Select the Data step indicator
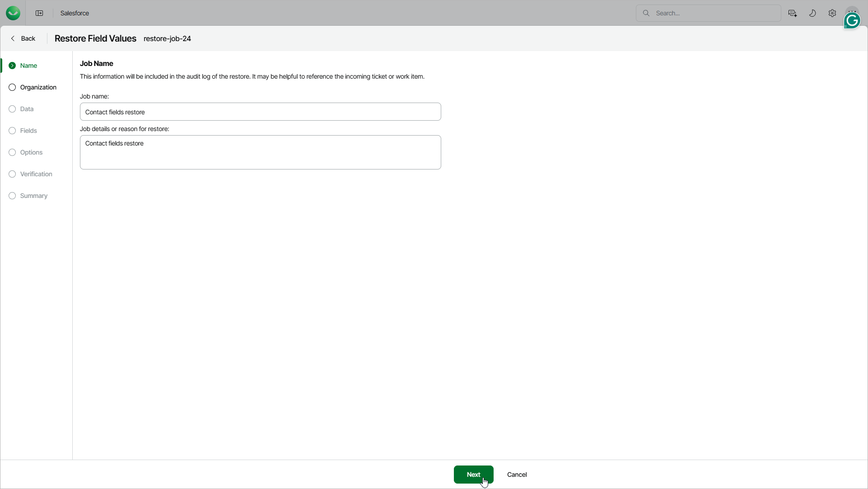The height and width of the screenshot is (489, 868). (x=27, y=109)
